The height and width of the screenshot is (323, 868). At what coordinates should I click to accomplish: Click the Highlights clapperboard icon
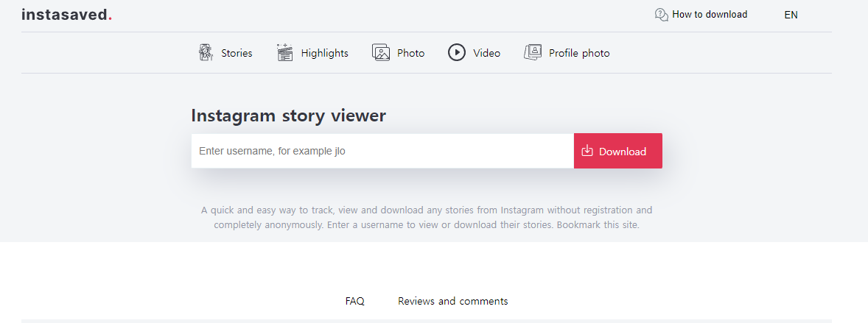[284, 52]
